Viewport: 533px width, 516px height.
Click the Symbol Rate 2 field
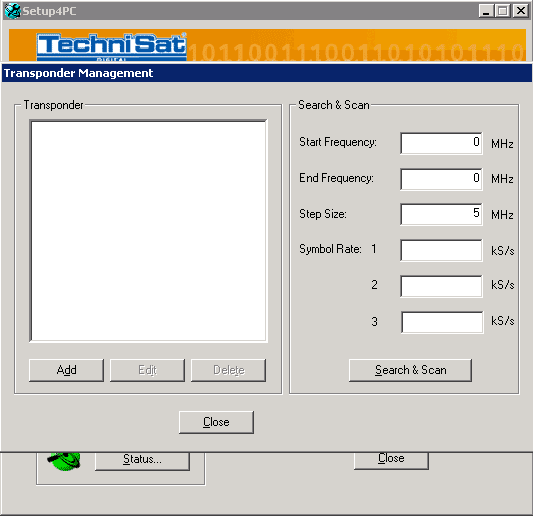(x=441, y=286)
